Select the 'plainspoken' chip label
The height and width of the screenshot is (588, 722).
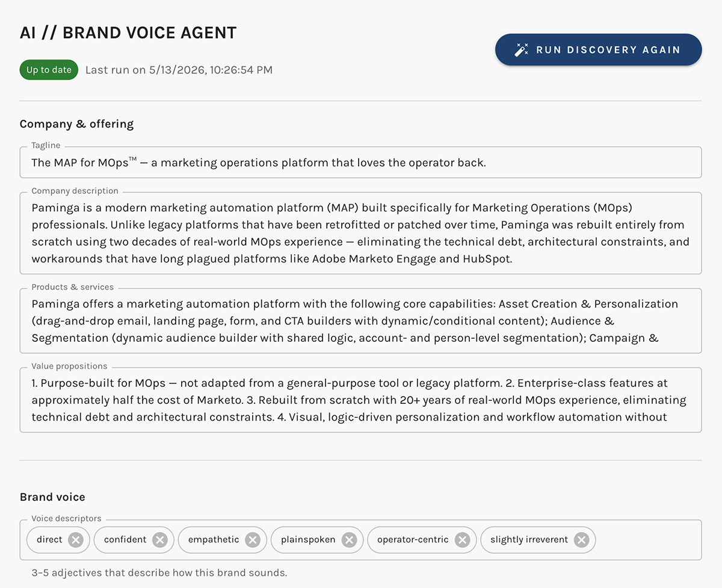(308, 540)
